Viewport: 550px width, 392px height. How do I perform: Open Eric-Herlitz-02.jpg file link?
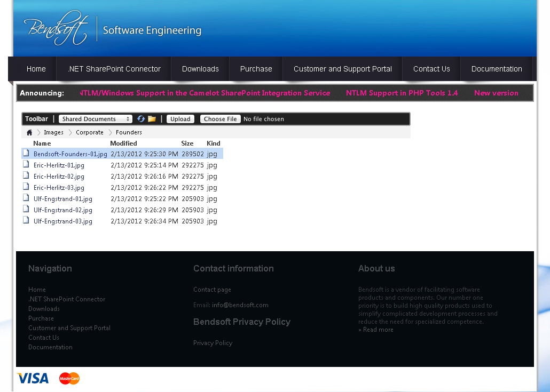click(59, 177)
